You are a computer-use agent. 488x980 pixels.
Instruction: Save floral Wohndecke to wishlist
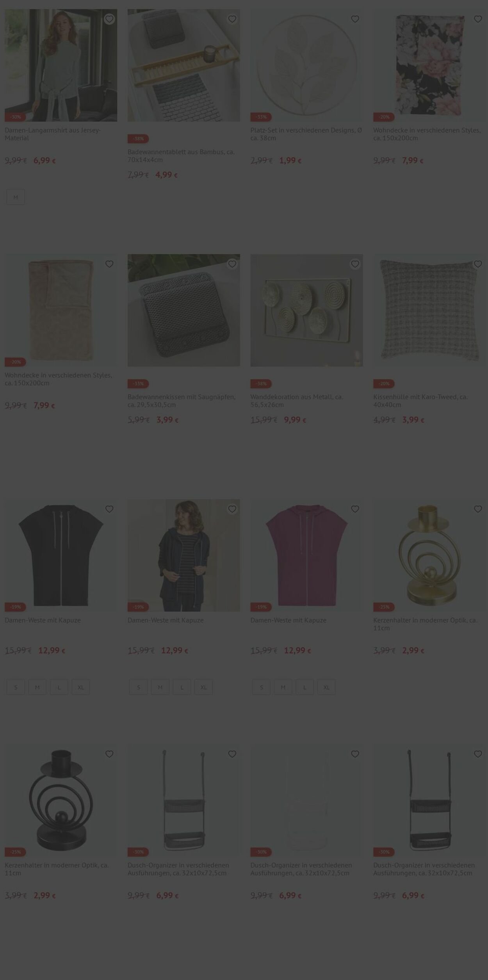478,19
